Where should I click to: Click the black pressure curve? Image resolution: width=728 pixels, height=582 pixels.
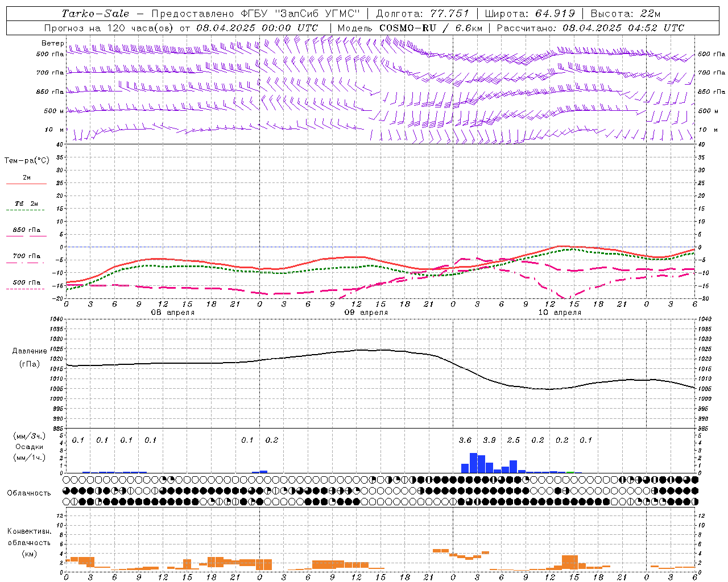point(381,350)
